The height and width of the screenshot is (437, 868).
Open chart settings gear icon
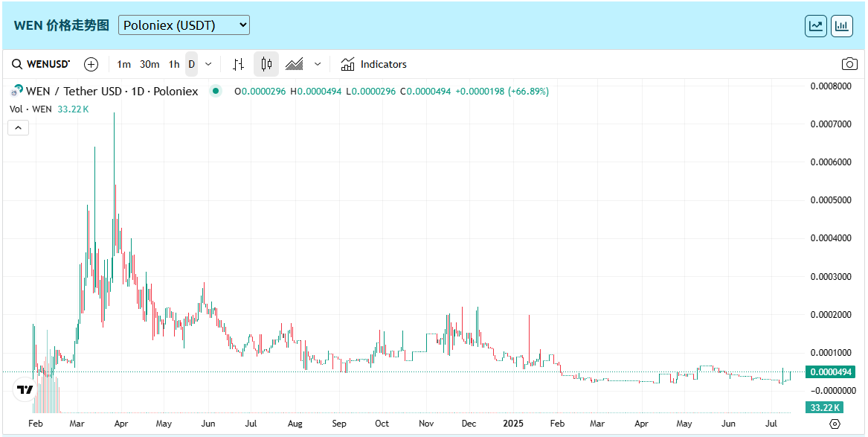point(835,424)
